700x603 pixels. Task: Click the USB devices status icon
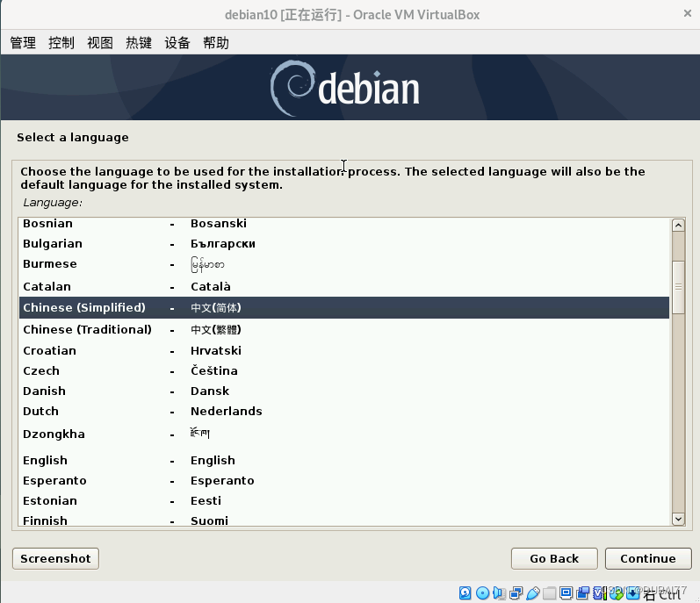(533, 592)
